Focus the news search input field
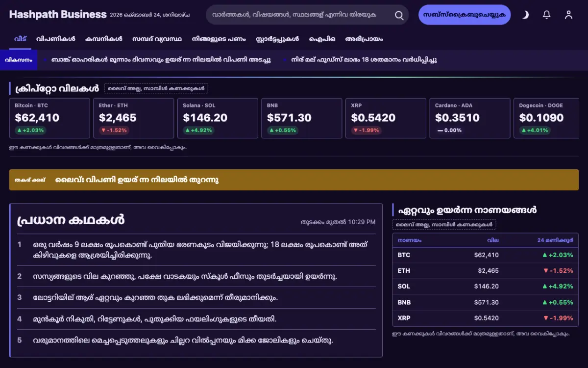The height and width of the screenshot is (368, 588). (300, 15)
